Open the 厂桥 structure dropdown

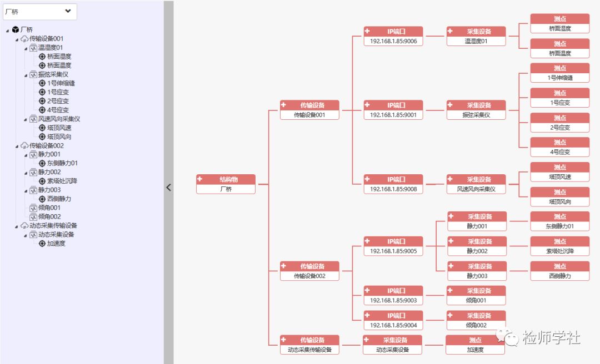40,12
